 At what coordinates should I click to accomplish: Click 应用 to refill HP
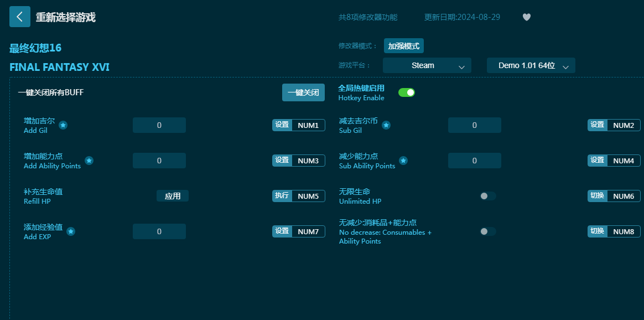click(173, 196)
